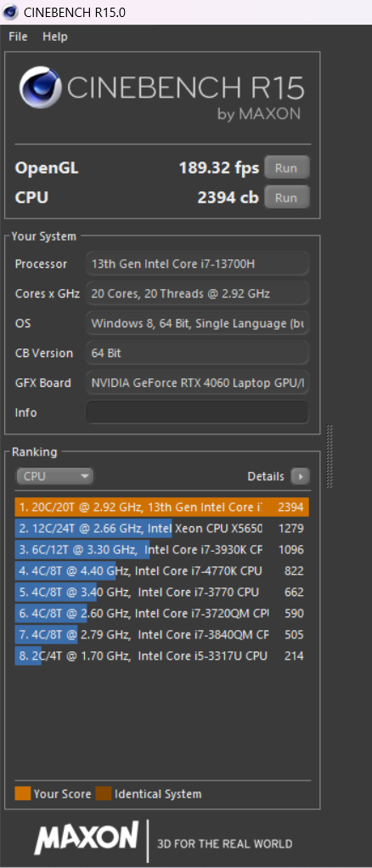Click the brown Identical System legend swatch
The height and width of the screenshot is (868, 372).
tap(104, 794)
